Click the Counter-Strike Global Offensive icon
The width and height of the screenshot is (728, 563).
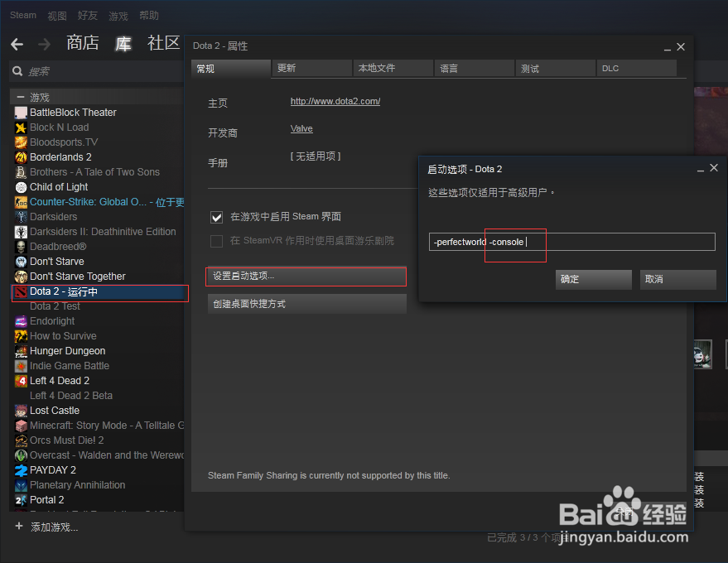pos(21,202)
